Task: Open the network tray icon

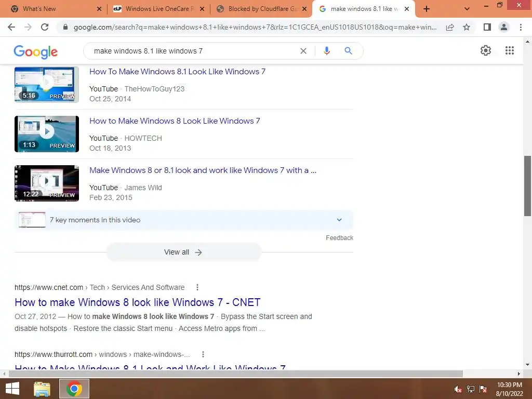Action: tap(471, 389)
